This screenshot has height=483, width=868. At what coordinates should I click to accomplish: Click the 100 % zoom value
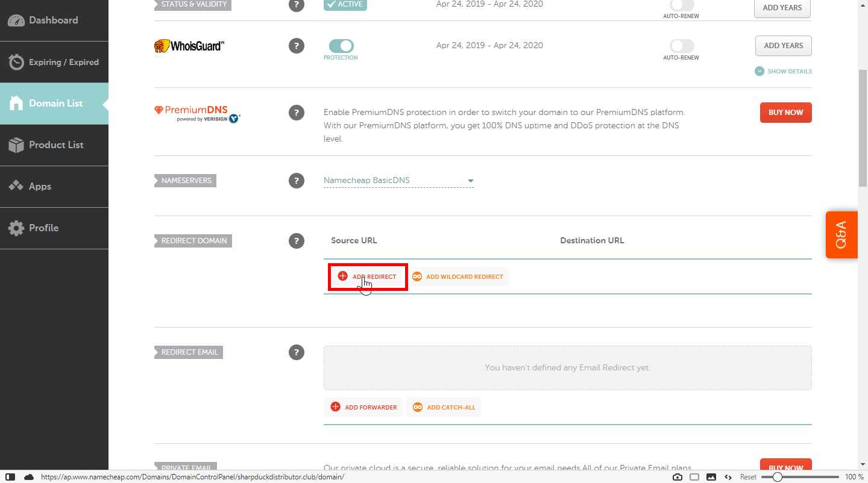[854, 477]
